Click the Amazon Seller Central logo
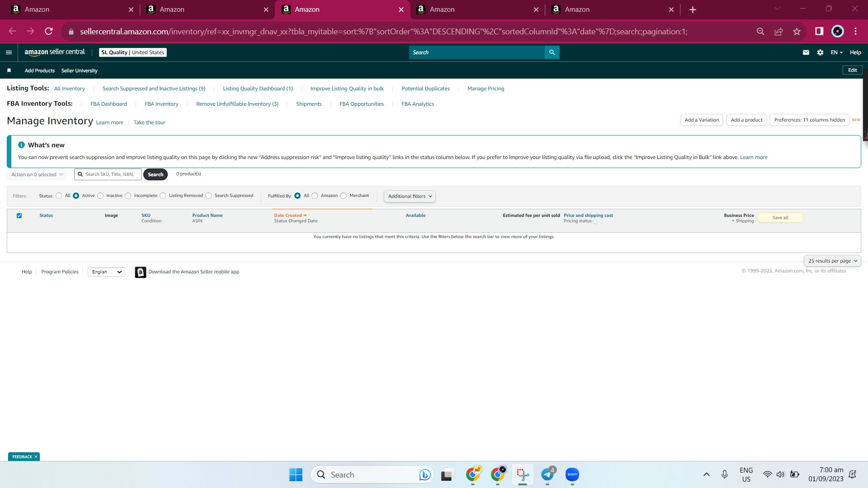This screenshot has height=488, width=868. pyautogui.click(x=55, y=52)
